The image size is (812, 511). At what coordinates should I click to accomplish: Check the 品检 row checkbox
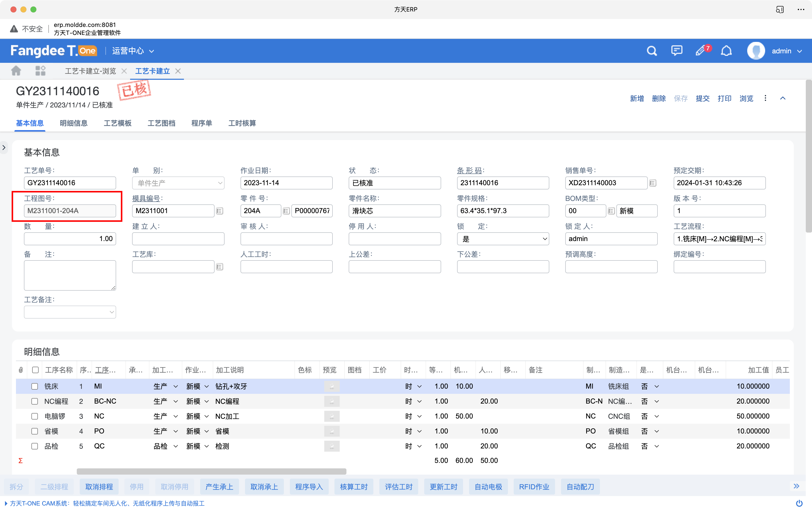[x=35, y=446]
